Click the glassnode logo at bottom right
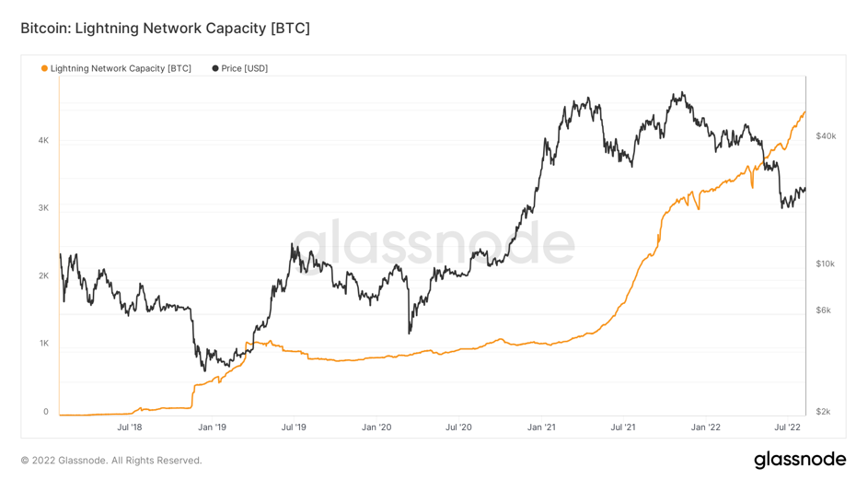Image resolution: width=868 pixels, height=480 pixels. pyautogui.click(x=800, y=460)
